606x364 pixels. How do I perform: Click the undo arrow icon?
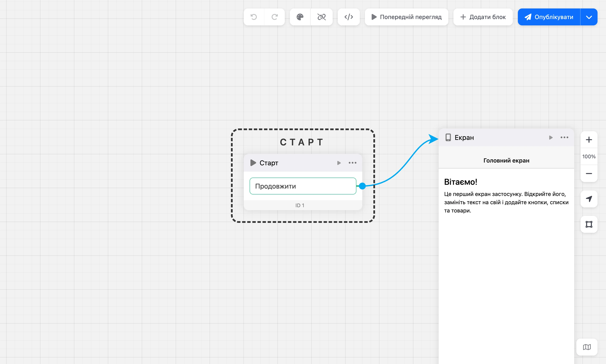tap(254, 17)
